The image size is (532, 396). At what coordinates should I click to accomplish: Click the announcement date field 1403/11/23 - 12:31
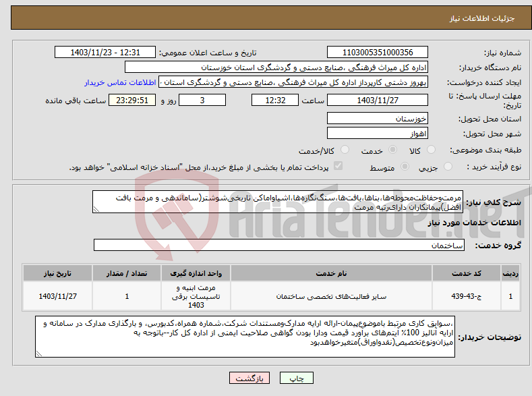click(105, 52)
